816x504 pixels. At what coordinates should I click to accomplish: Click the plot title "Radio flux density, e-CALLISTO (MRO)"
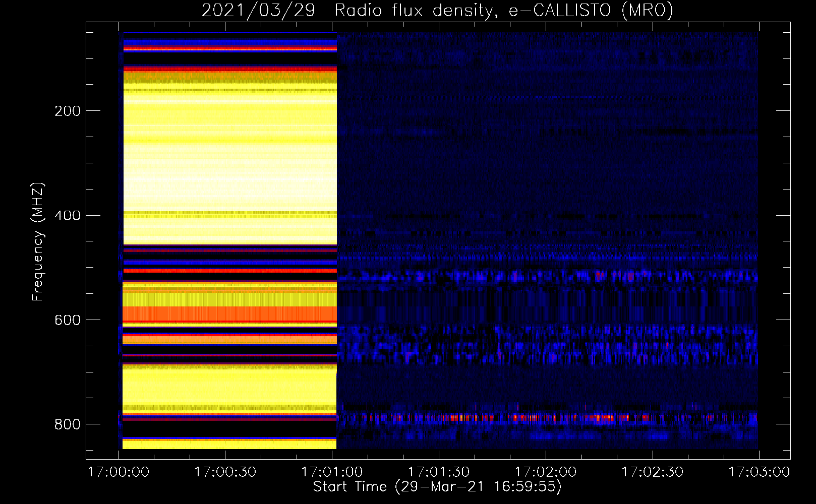point(504,10)
